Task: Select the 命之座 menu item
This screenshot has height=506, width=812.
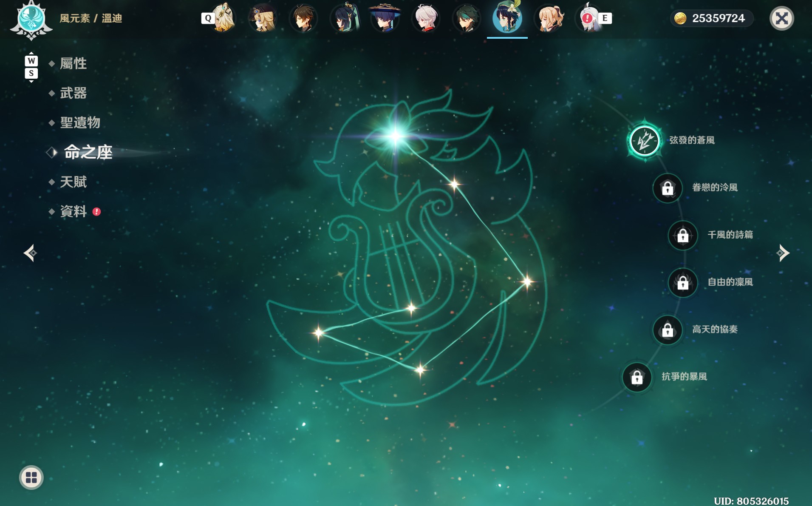Action: tap(88, 152)
